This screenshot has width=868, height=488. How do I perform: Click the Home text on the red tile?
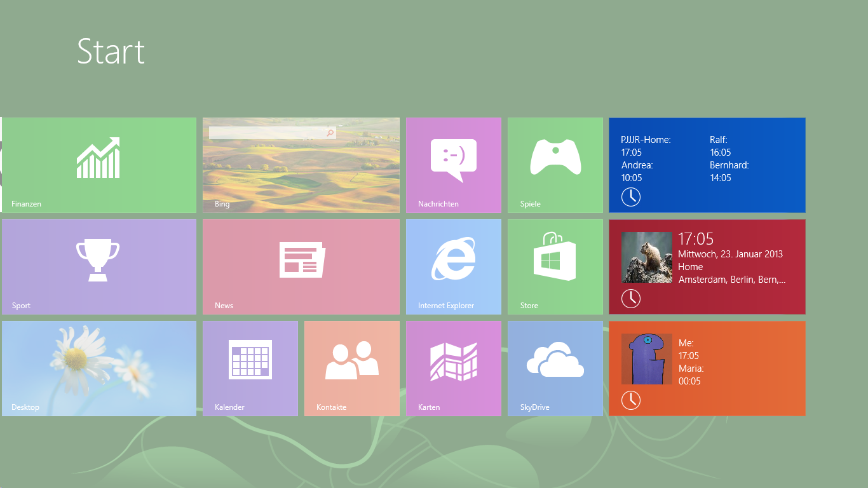pos(690,267)
